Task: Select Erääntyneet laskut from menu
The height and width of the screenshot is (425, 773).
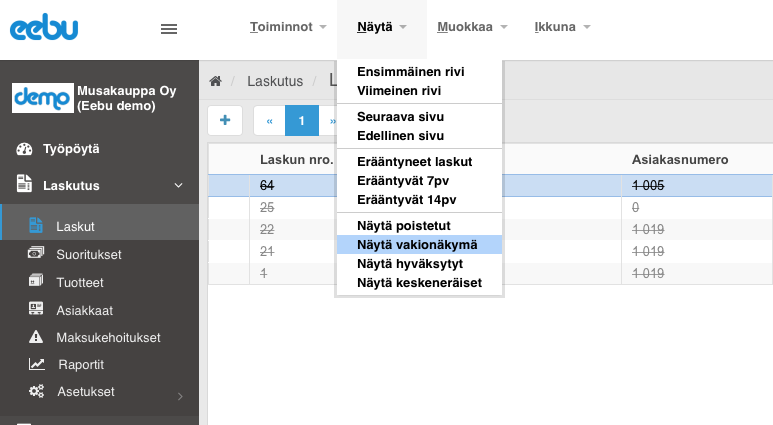Action: click(x=414, y=161)
